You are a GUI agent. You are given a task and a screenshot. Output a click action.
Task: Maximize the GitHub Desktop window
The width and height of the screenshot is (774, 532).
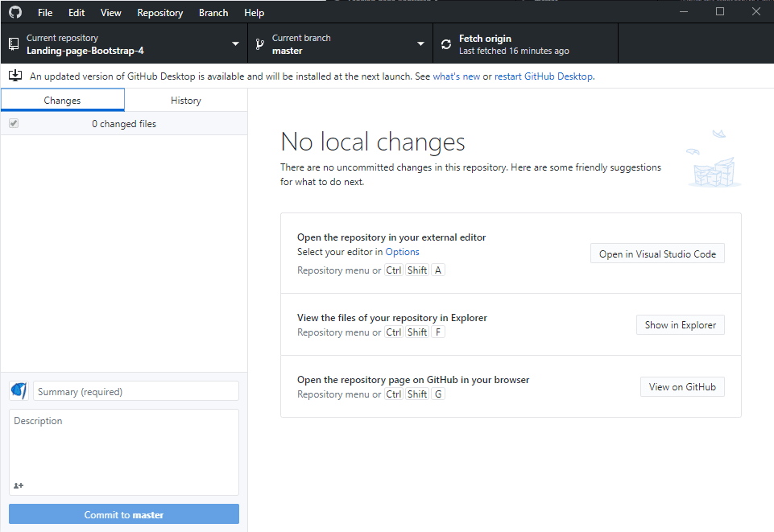720,11
